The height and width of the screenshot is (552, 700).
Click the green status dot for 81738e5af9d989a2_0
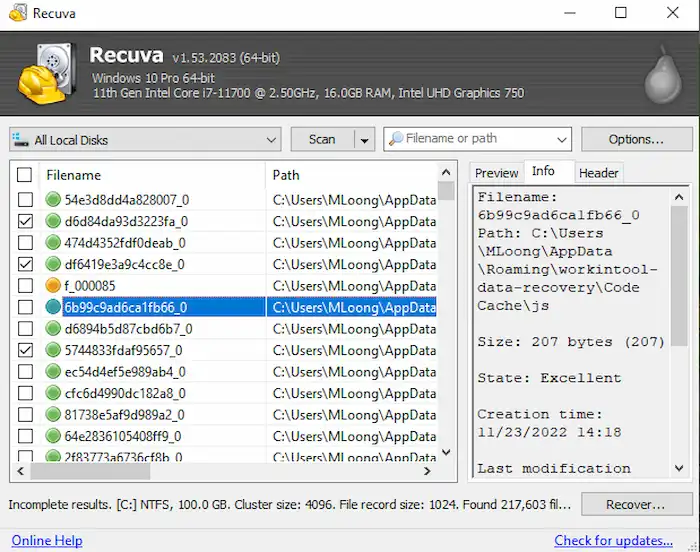(53, 414)
